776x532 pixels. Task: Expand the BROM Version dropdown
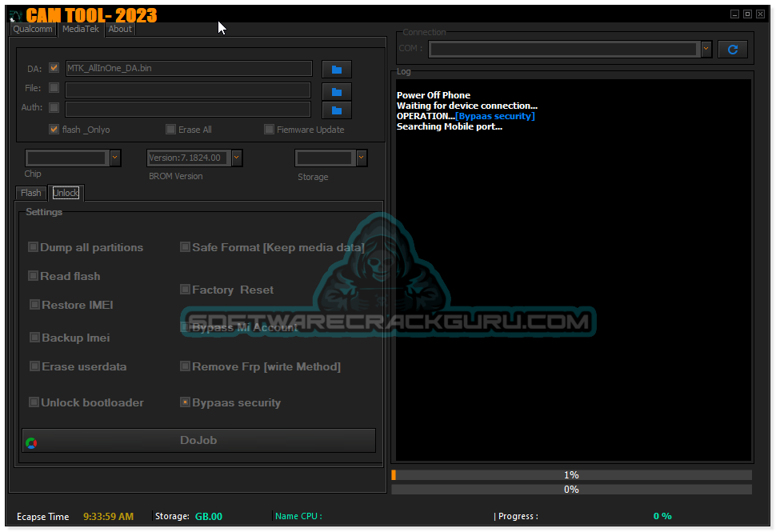click(237, 158)
